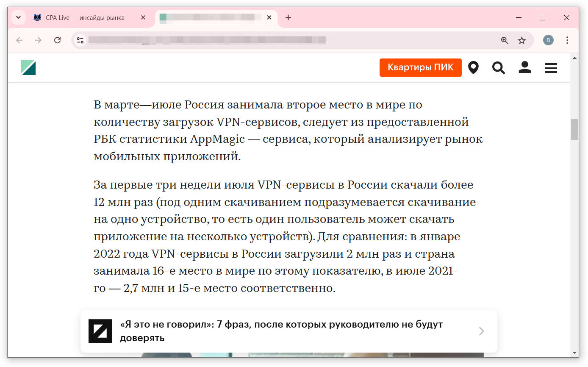Open the location pin selector
The height and width of the screenshot is (367, 588).
point(473,68)
